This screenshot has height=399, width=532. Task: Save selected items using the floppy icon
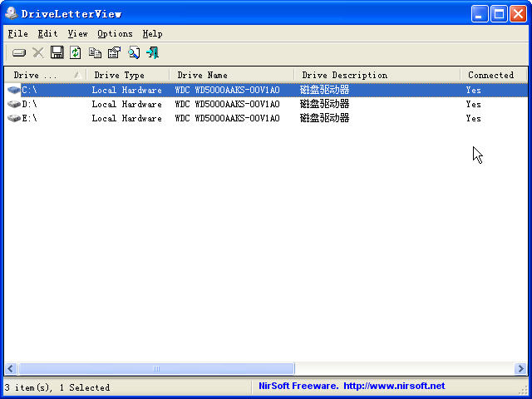point(57,52)
